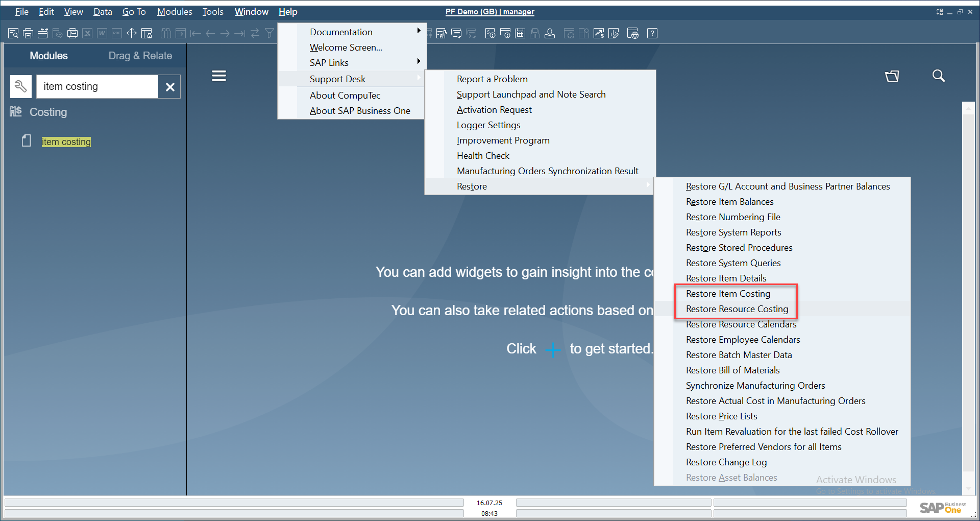
Task: Open the Find binoculars icon
Action: tap(165, 33)
